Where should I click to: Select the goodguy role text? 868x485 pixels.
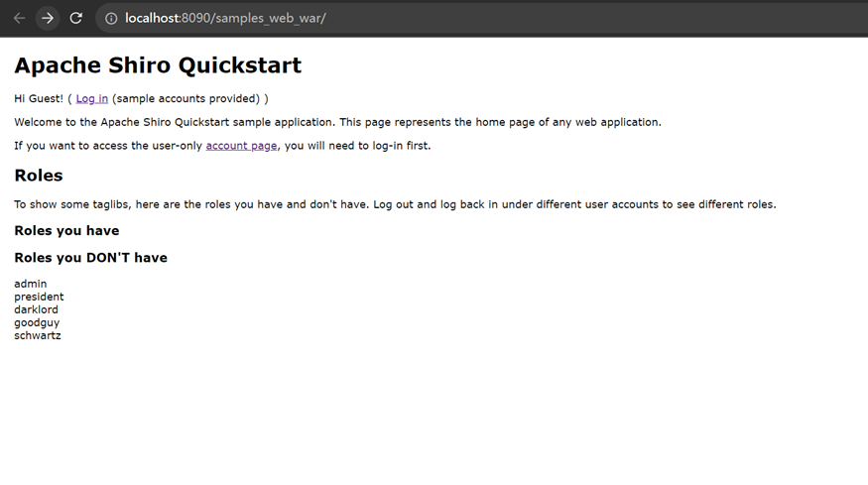[x=37, y=322]
